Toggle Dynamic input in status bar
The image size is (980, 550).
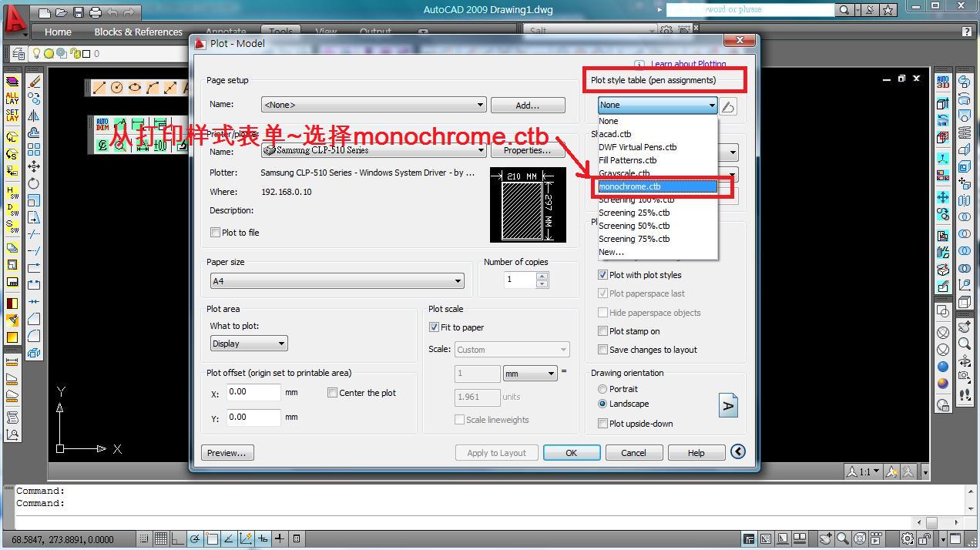coord(263,538)
